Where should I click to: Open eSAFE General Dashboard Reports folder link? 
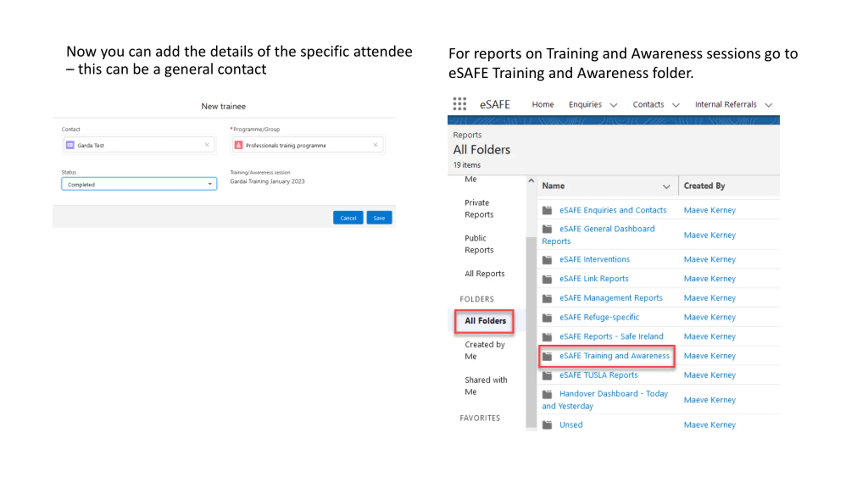click(598, 235)
